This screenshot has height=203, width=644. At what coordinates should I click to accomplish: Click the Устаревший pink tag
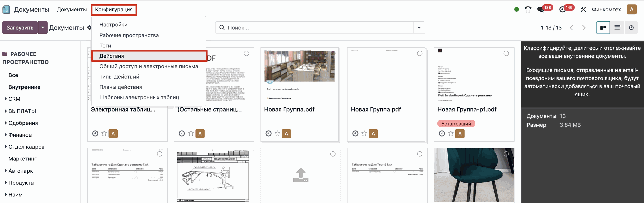[456, 124]
